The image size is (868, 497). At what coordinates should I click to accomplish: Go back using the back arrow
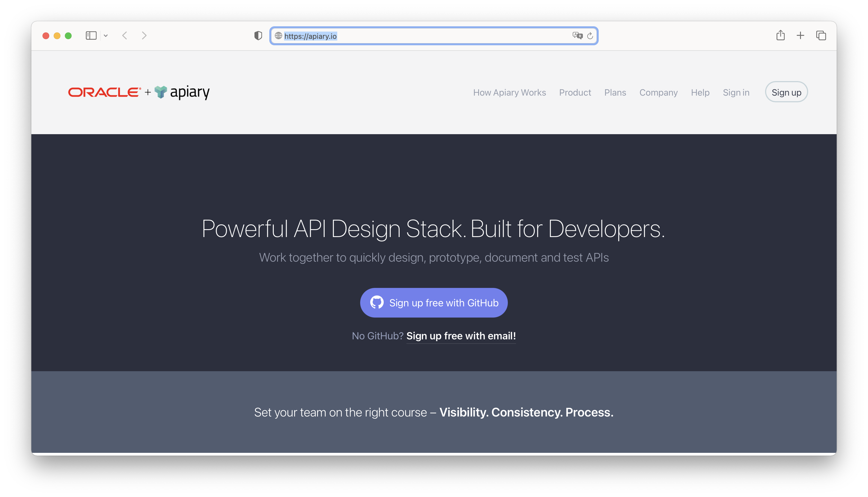pos(125,35)
